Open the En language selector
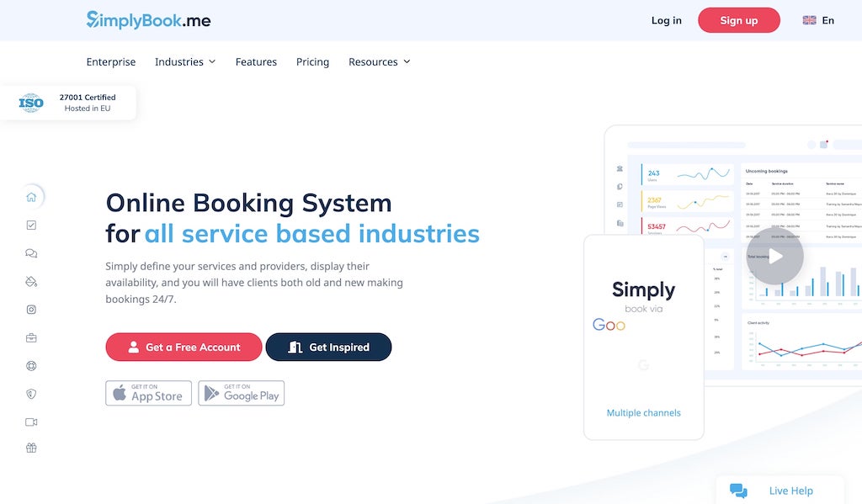 [818, 19]
